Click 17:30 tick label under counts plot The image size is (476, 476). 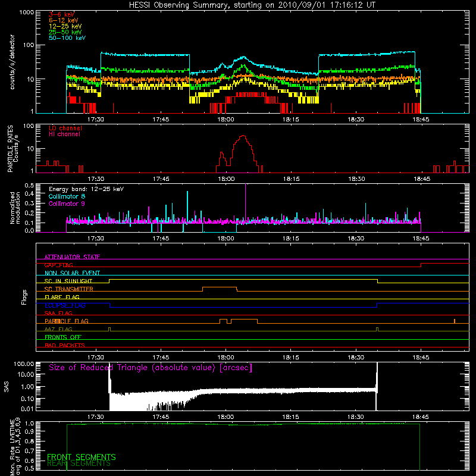(x=96, y=120)
